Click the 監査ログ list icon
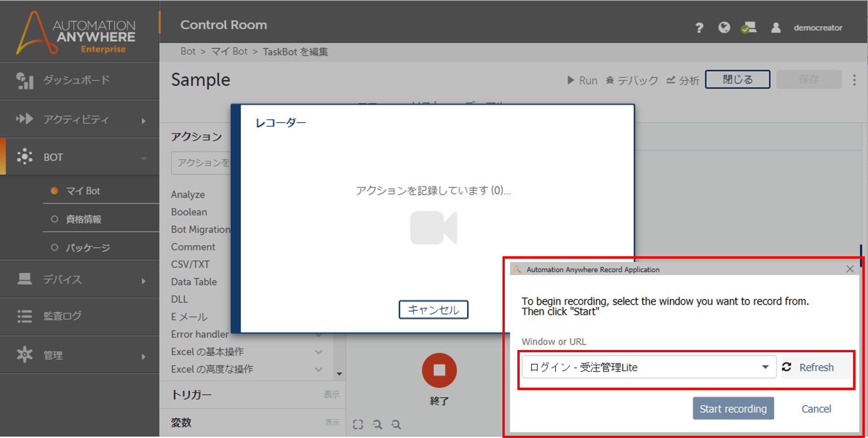Screen dimensions: 868x438 point(24,316)
